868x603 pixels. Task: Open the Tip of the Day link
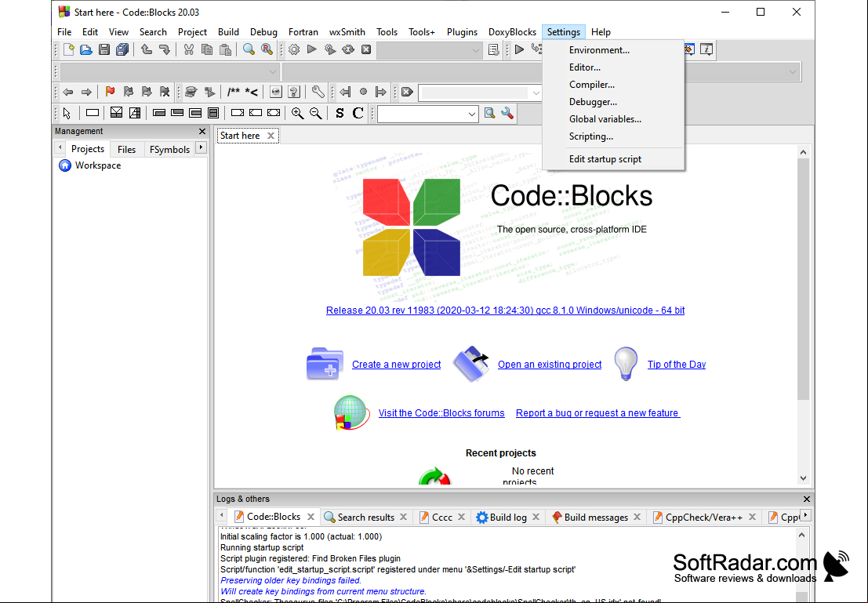pyautogui.click(x=677, y=365)
